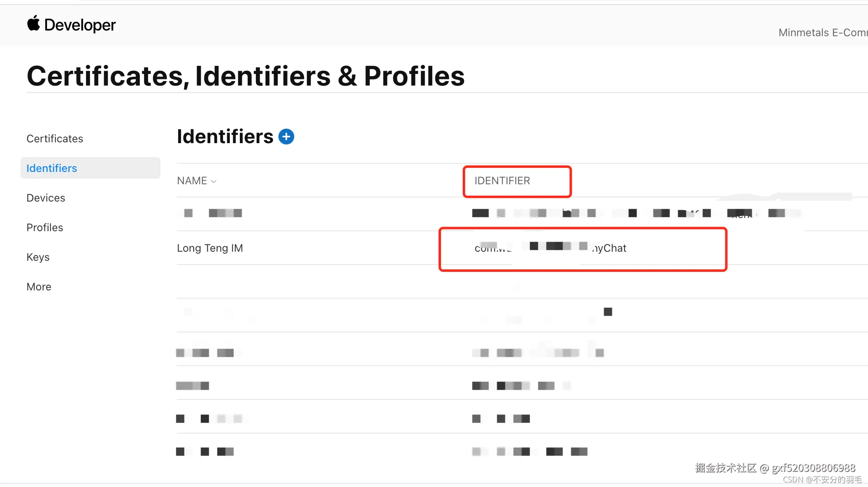Click the Apple Developer logo
This screenshot has width=868, height=487.
34,23
